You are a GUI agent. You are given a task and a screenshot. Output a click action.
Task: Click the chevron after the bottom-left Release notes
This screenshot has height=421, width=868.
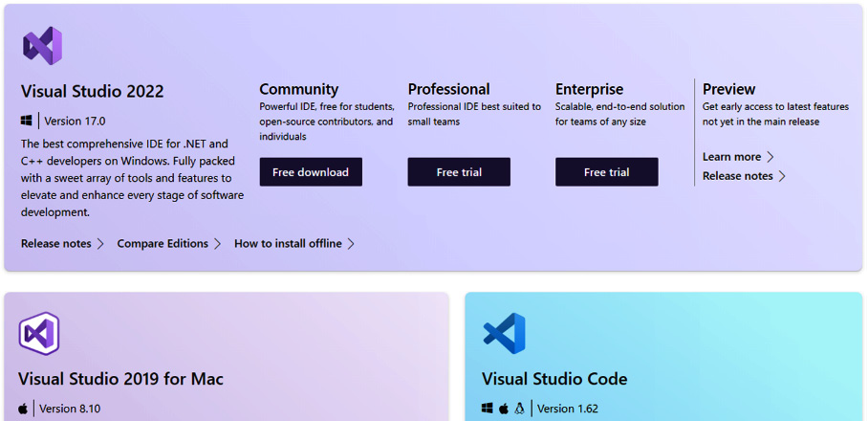tap(100, 244)
